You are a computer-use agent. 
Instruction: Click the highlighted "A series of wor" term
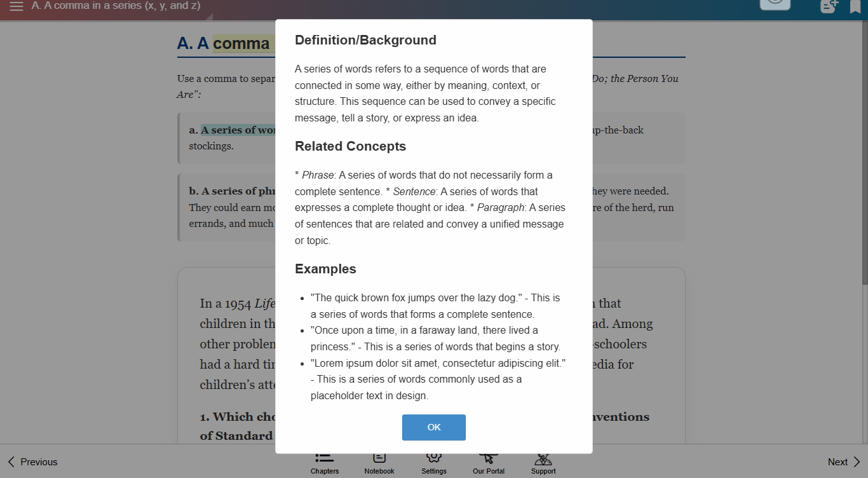(x=238, y=130)
